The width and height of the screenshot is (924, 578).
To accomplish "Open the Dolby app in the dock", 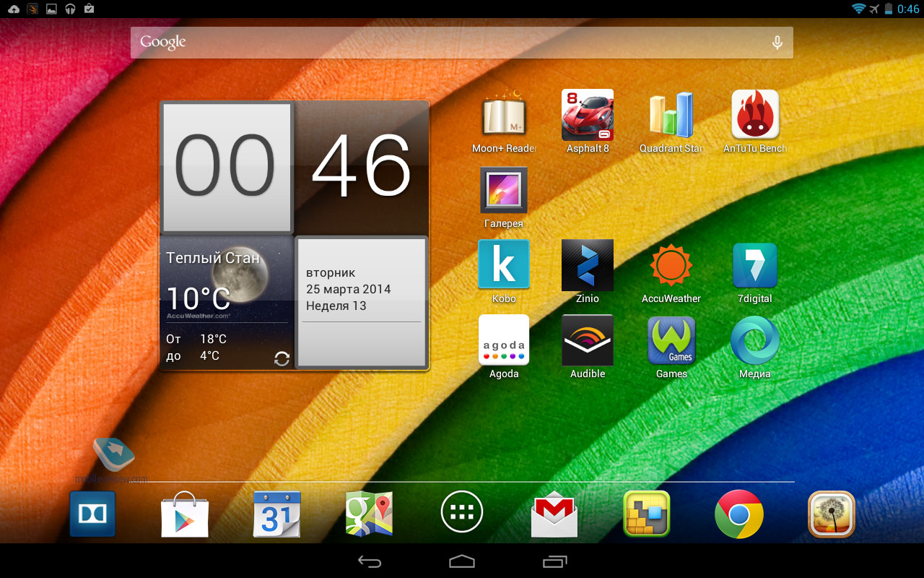I will [x=92, y=514].
